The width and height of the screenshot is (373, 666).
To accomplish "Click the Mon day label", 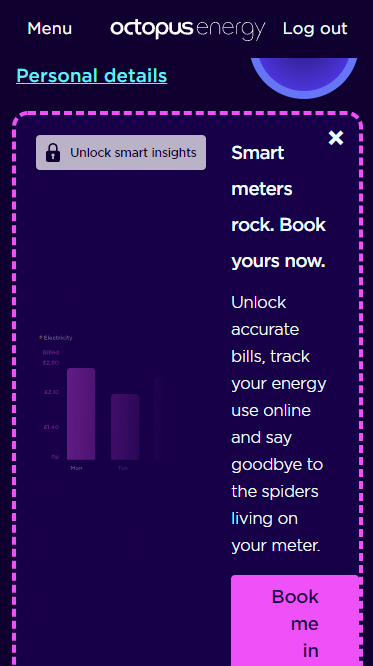I will (76, 468).
